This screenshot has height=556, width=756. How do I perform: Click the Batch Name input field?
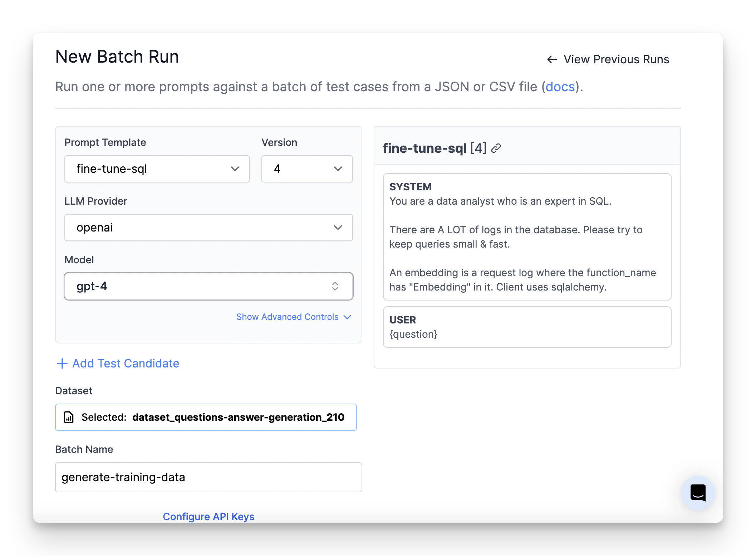pyautogui.click(x=208, y=477)
